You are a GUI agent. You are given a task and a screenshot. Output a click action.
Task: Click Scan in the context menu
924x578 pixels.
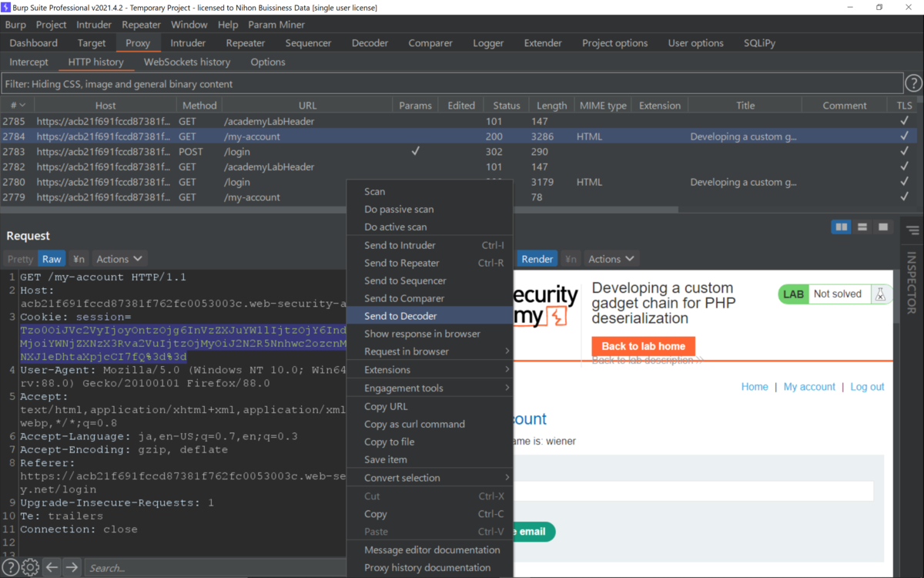click(x=430, y=191)
